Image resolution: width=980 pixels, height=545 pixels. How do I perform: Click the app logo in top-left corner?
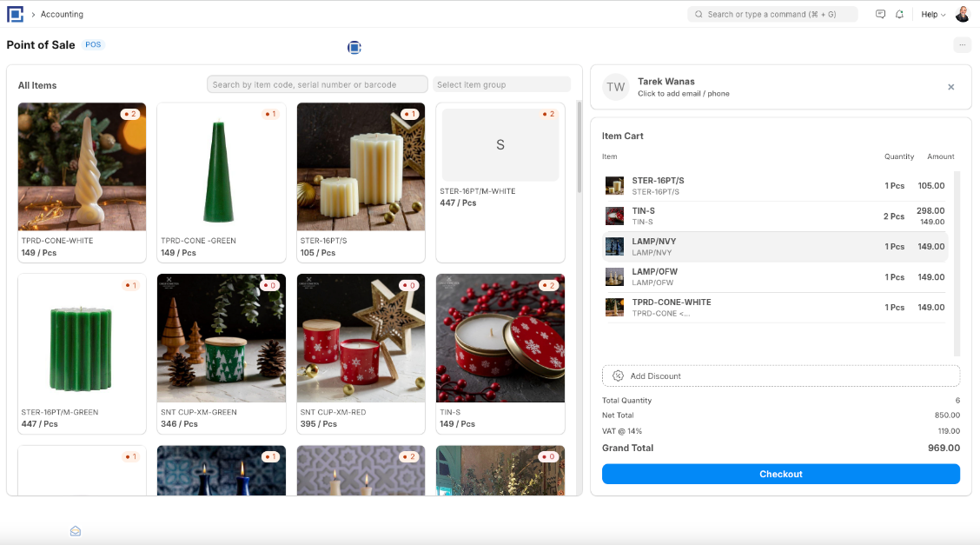(15, 14)
